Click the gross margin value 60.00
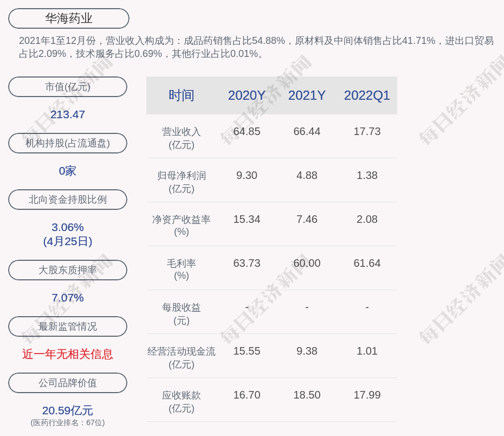Screen dimensions: 504x436 (307, 263)
